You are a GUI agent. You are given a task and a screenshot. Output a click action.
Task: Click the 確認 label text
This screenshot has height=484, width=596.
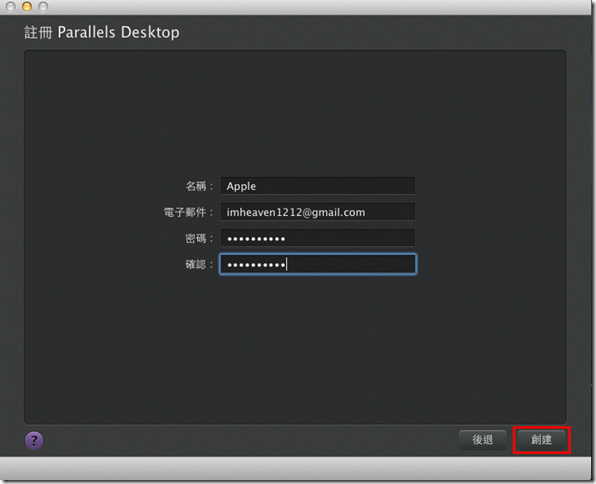point(195,264)
